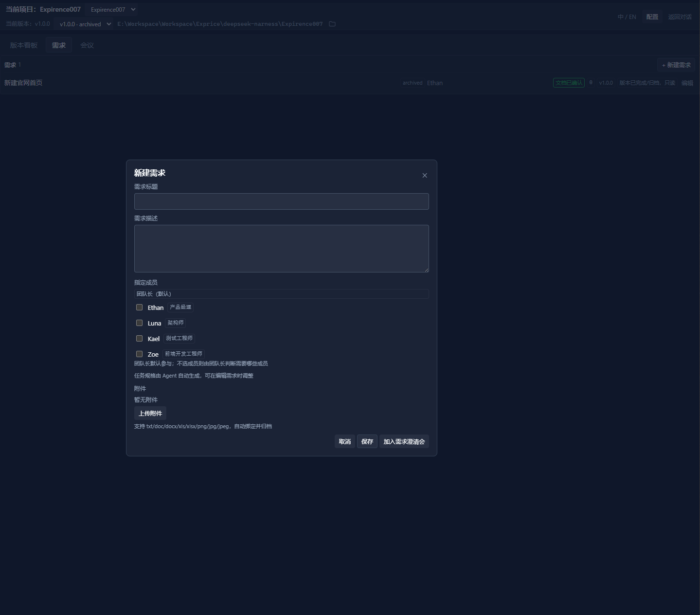Click the 返回对话 link
The width and height of the screenshot is (700, 615).
tap(680, 17)
